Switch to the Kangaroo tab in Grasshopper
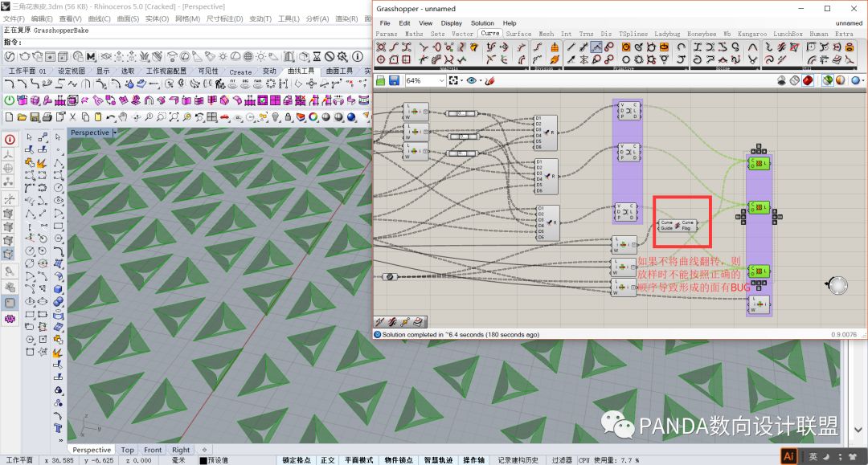 752,34
